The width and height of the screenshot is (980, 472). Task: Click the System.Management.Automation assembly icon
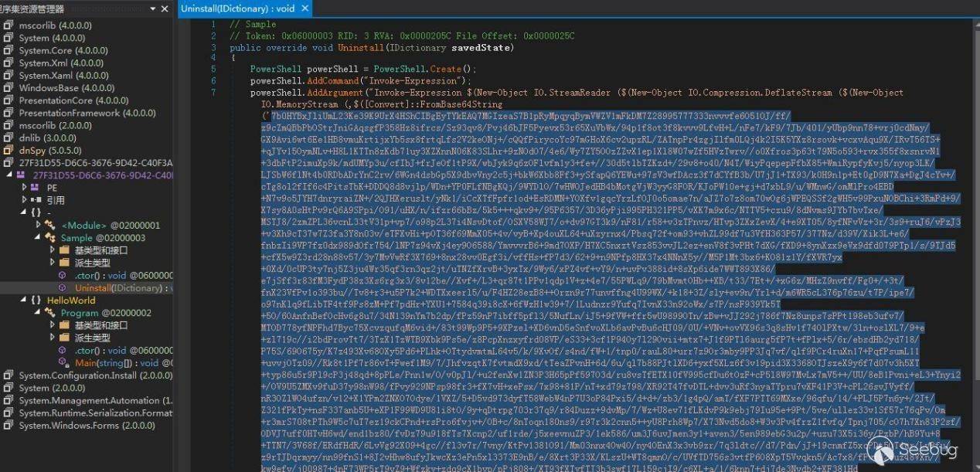pyautogui.click(x=9, y=401)
